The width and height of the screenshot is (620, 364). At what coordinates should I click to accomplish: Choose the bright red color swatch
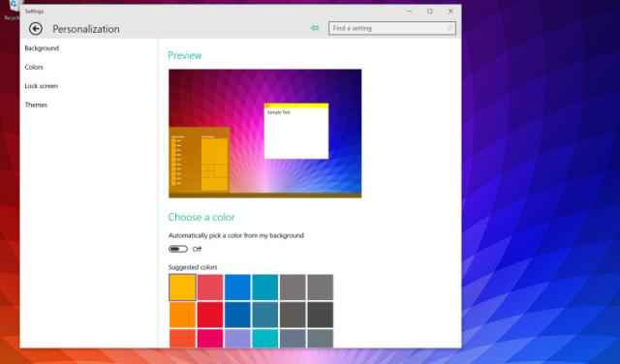point(210,315)
